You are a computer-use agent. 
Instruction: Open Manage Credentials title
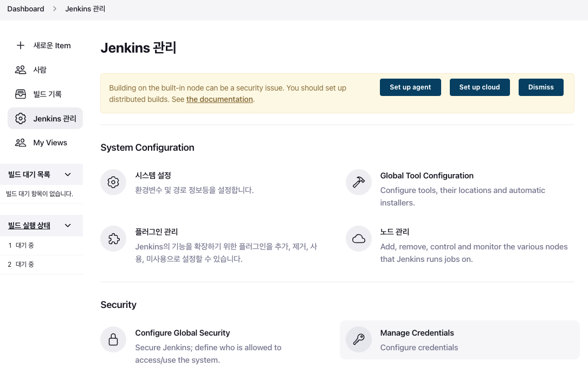pyautogui.click(x=417, y=333)
